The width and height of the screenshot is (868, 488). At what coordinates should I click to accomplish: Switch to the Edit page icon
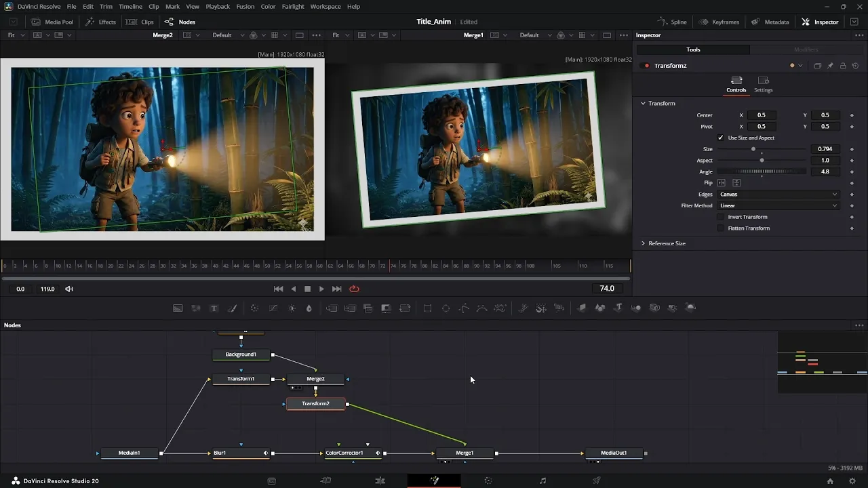380,481
